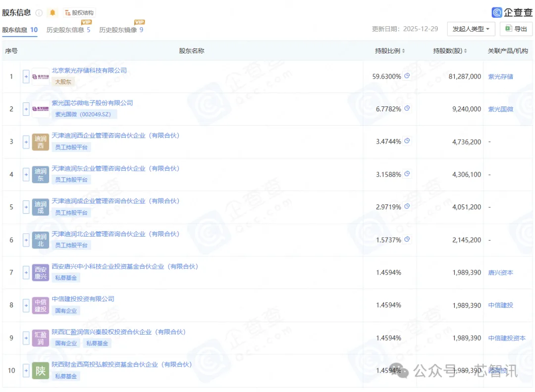
Task: Click 国有企业 tag under 中信建投投资
Action: (x=66, y=311)
